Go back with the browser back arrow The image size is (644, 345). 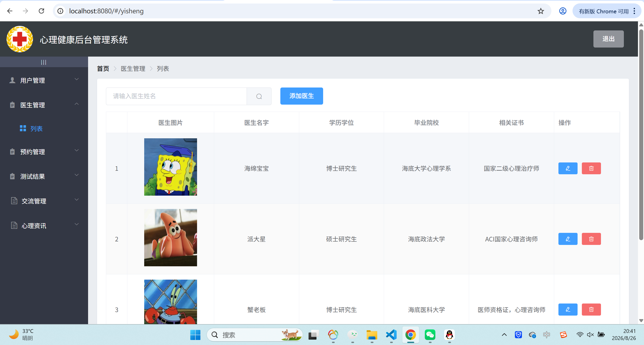tap(10, 11)
